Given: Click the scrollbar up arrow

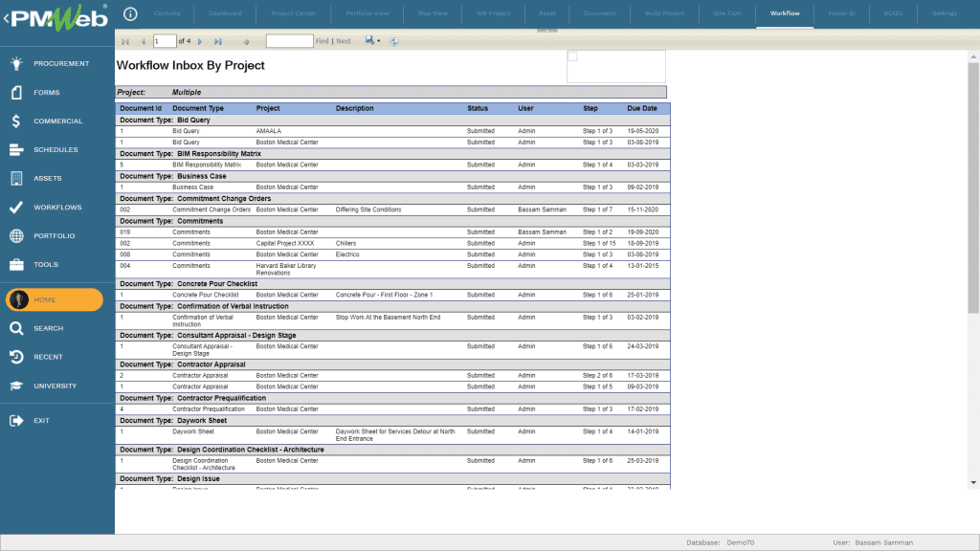Looking at the screenshot, I should pyautogui.click(x=973, y=56).
